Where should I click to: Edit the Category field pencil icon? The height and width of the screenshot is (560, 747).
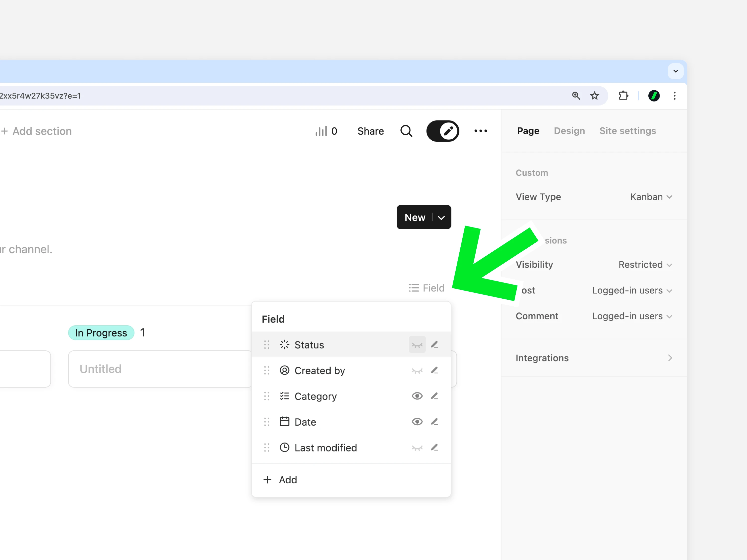[434, 396]
